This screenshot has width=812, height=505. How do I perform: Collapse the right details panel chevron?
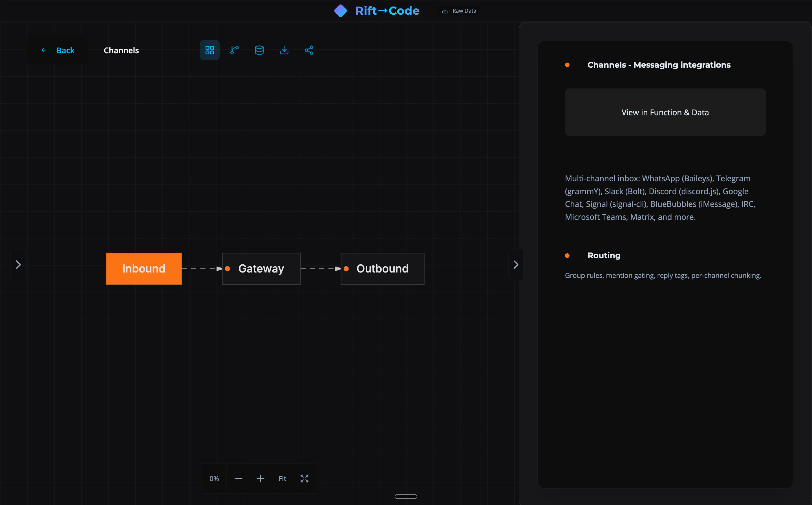pyautogui.click(x=516, y=265)
